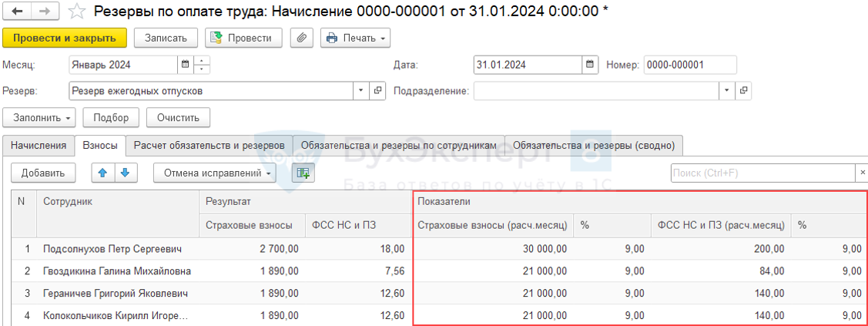This screenshot has height=326, width=868.
Task: Go back with the left arrow button
Action: click(x=16, y=11)
